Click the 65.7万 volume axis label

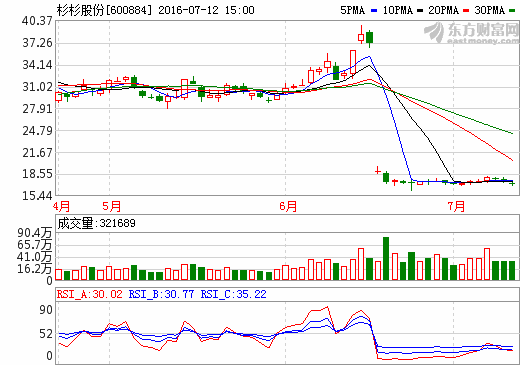click(35, 245)
